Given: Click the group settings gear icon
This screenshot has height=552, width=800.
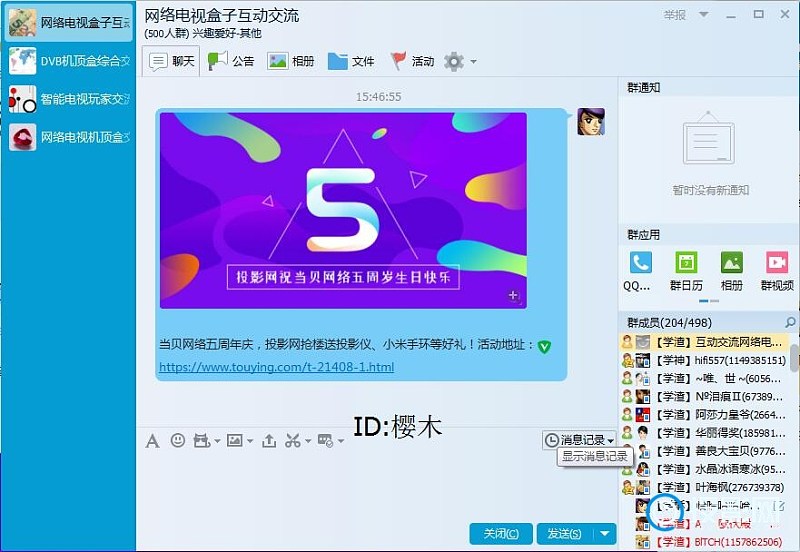Looking at the screenshot, I should (454, 62).
